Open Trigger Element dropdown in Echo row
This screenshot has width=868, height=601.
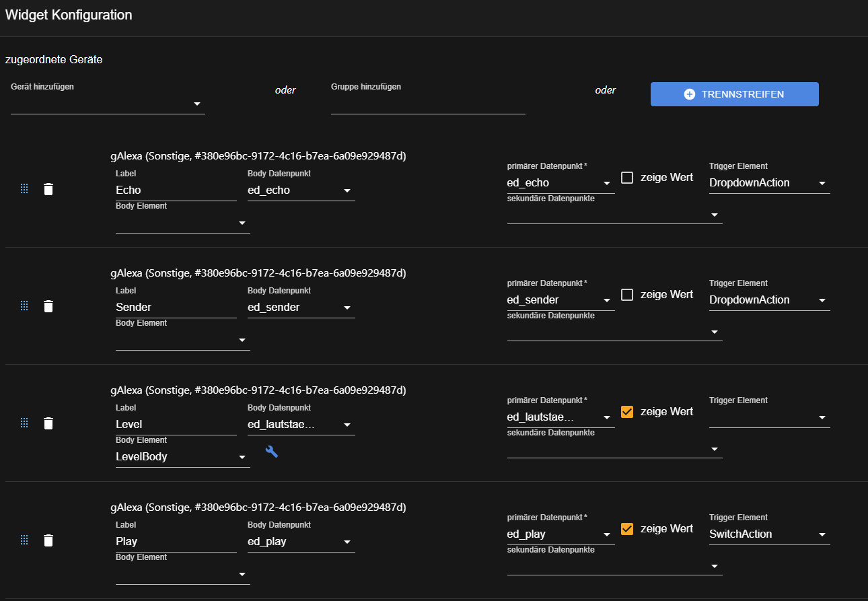(770, 183)
